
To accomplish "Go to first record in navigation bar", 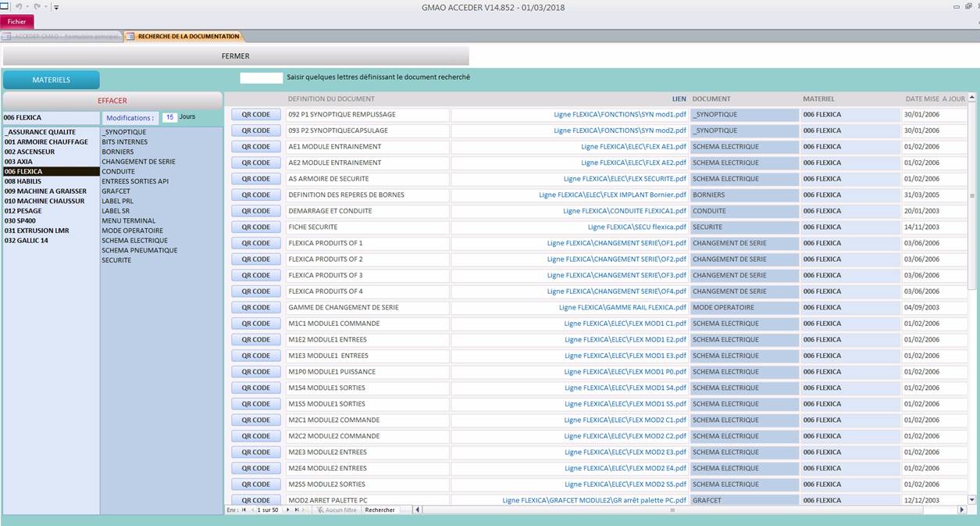I will coord(244,510).
